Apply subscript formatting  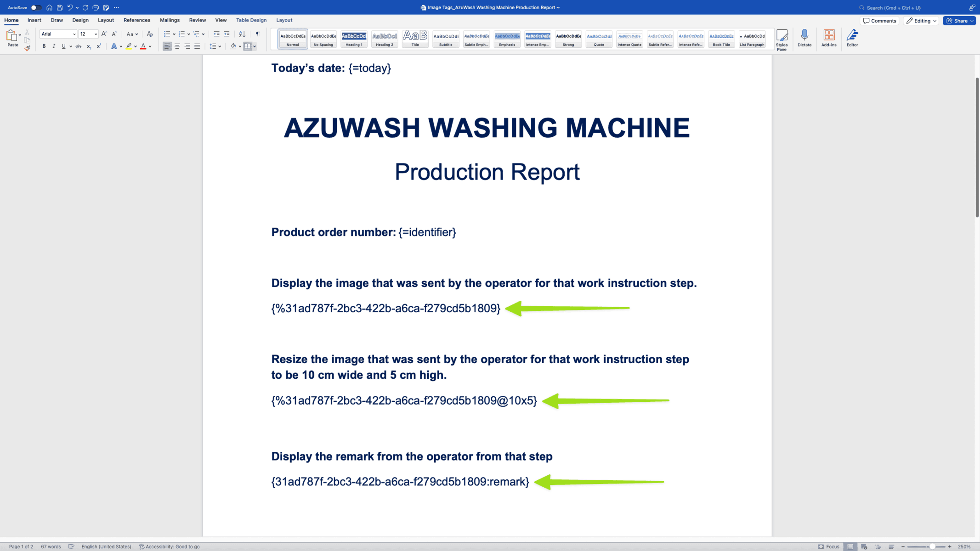pos(88,46)
